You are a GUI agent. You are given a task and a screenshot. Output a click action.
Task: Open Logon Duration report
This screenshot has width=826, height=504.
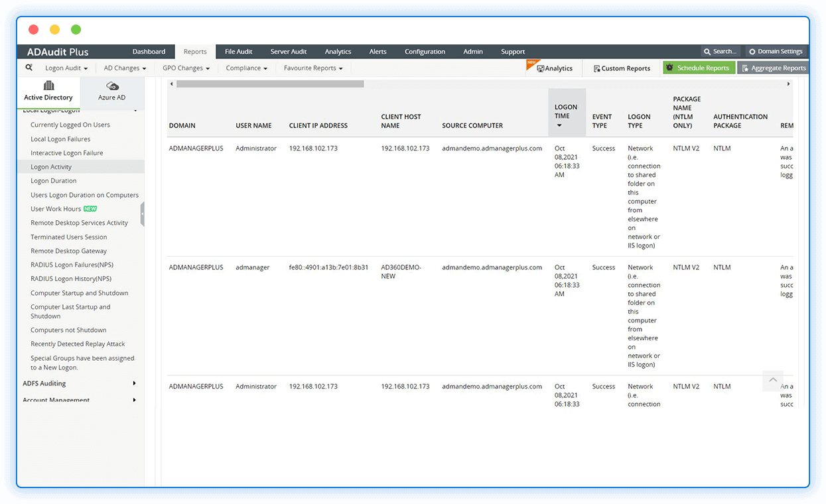(x=53, y=181)
